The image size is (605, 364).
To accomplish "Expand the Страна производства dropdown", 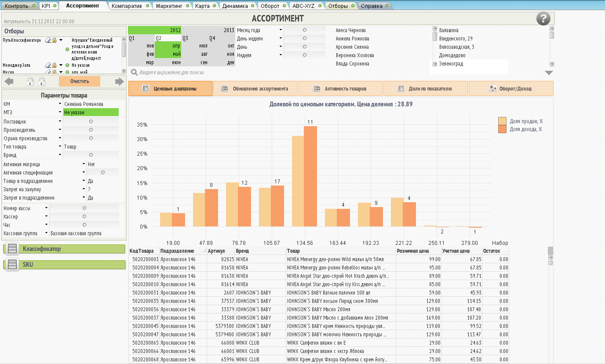I will click(x=60, y=138).
